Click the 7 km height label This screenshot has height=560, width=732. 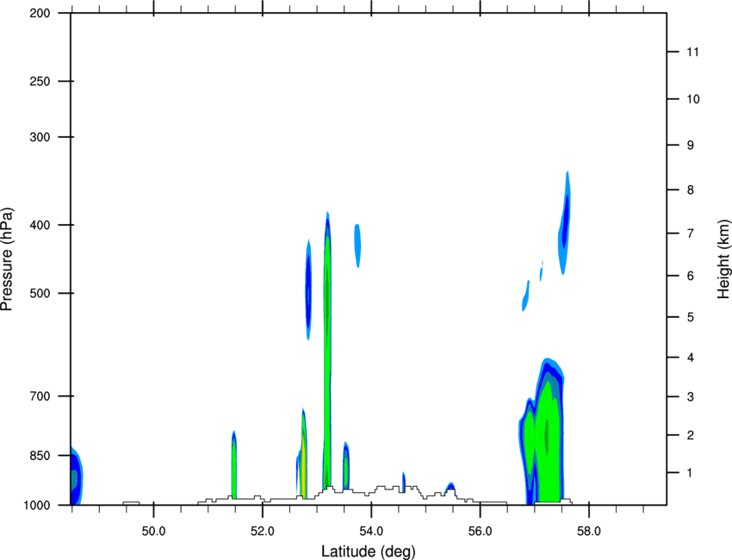point(691,233)
